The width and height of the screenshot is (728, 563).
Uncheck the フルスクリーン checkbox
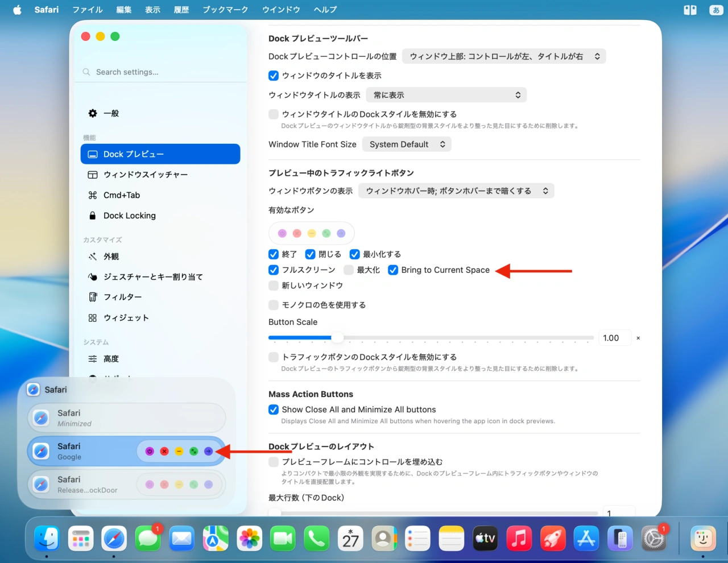tap(274, 270)
